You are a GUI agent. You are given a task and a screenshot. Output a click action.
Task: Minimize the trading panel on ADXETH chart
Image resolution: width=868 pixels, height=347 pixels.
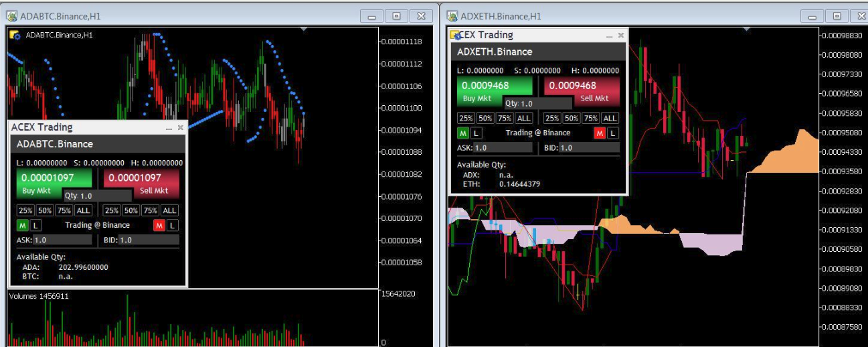(x=609, y=35)
